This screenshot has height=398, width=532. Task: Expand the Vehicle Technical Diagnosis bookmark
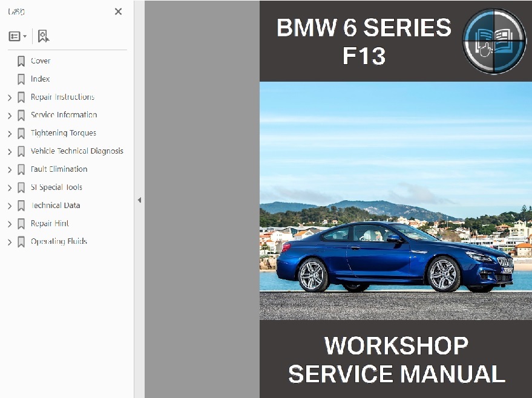point(10,152)
